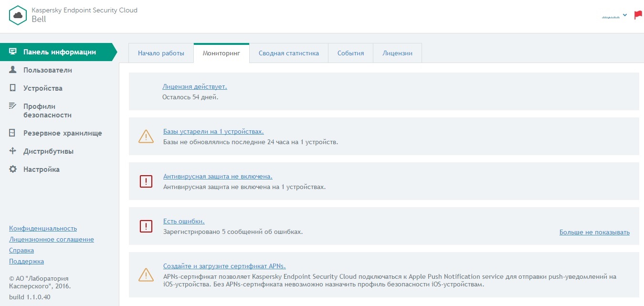
Task: Select the События tab
Action: [x=350, y=53]
